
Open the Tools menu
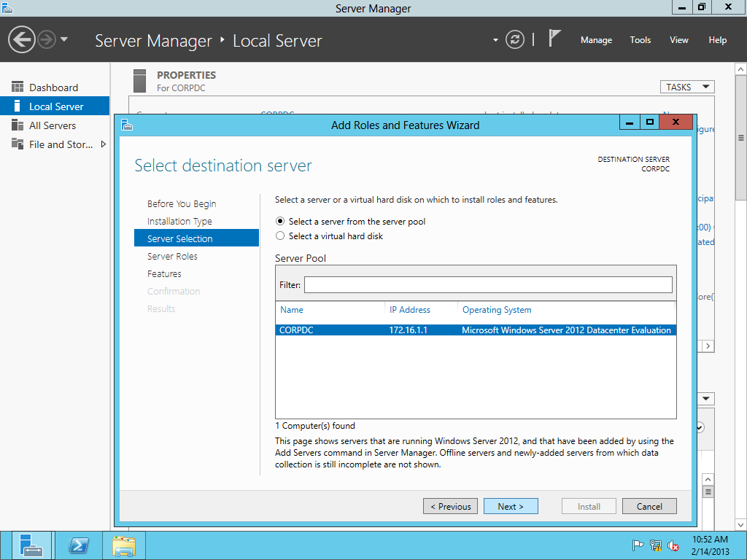(x=640, y=40)
